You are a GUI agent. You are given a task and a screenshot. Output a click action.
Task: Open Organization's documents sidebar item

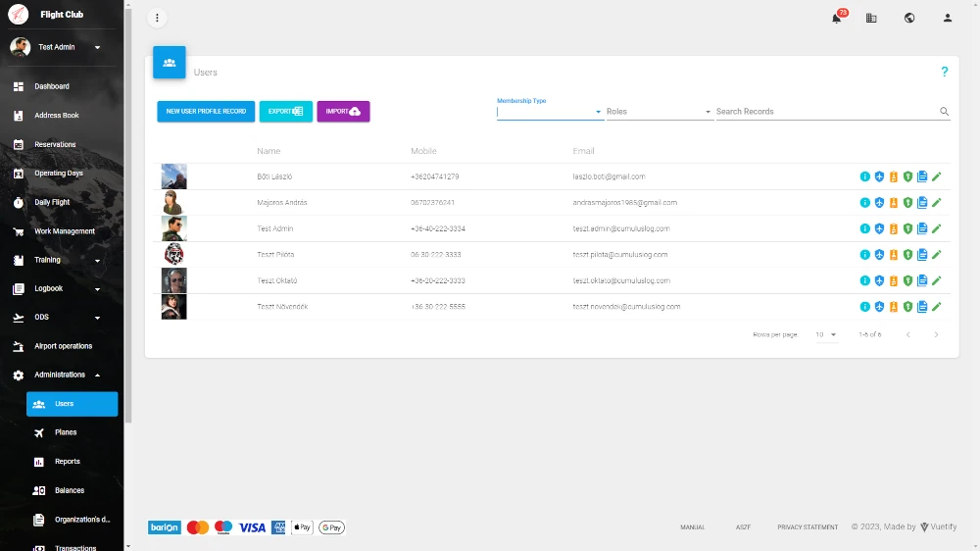[x=72, y=520]
